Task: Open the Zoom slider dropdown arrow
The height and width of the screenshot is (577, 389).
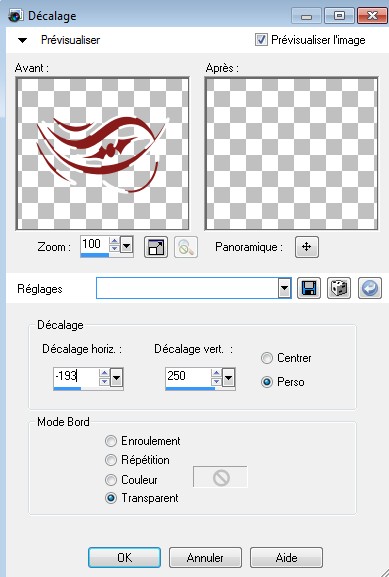Action: (126, 245)
